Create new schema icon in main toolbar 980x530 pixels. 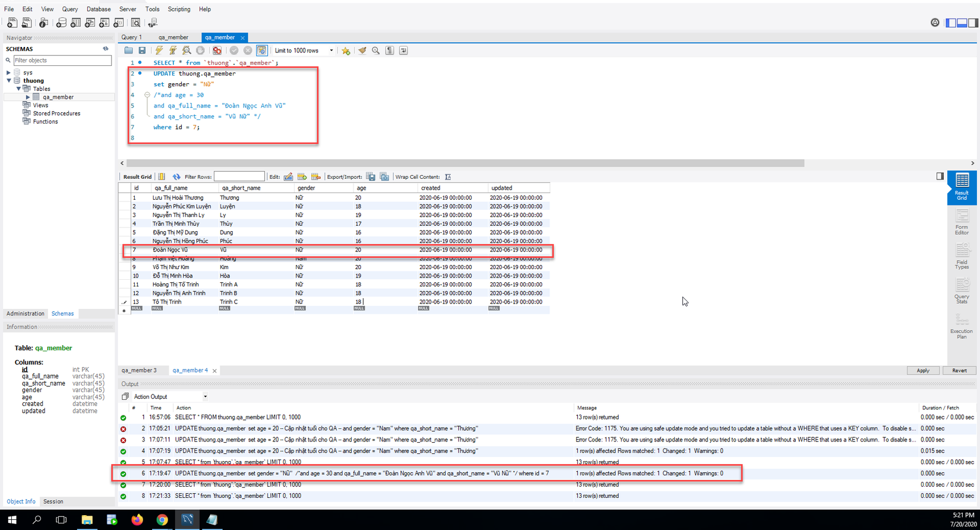[x=61, y=23]
